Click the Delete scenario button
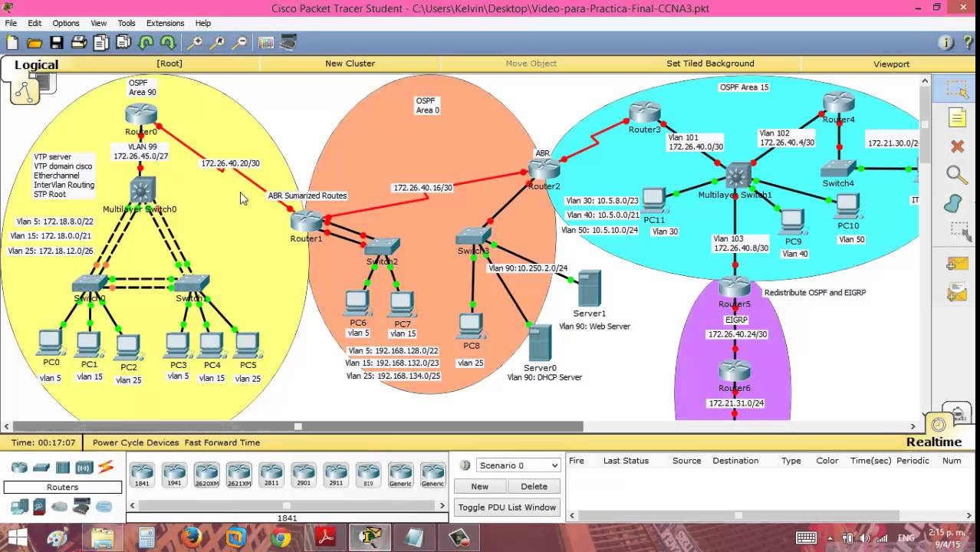Screen dimensions: 980x552 point(534,486)
